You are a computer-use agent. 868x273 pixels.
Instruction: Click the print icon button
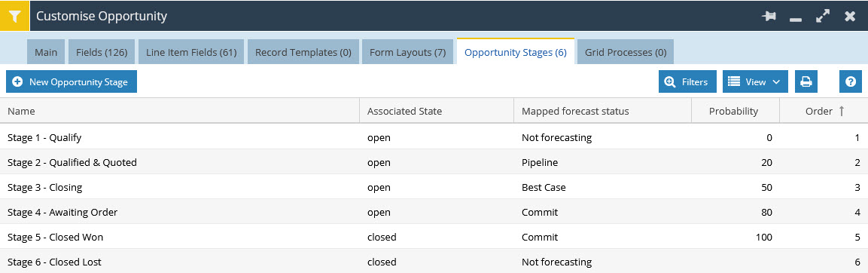[806, 81]
